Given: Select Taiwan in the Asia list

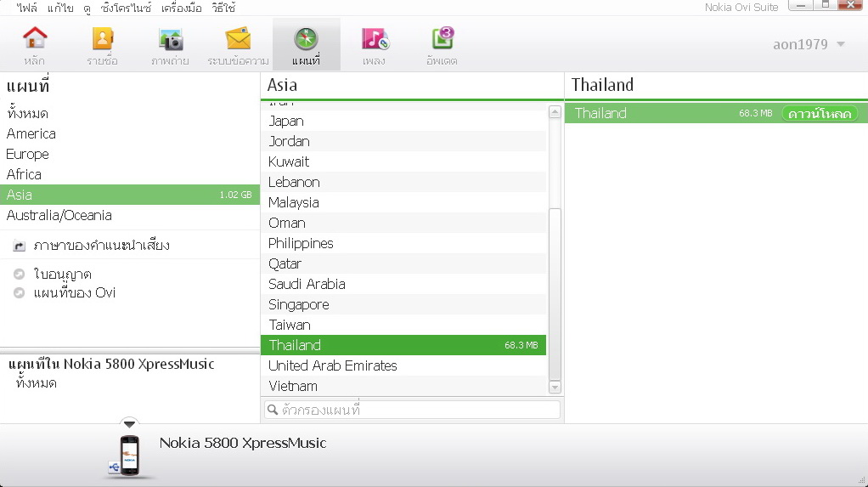Looking at the screenshot, I should pos(403,325).
